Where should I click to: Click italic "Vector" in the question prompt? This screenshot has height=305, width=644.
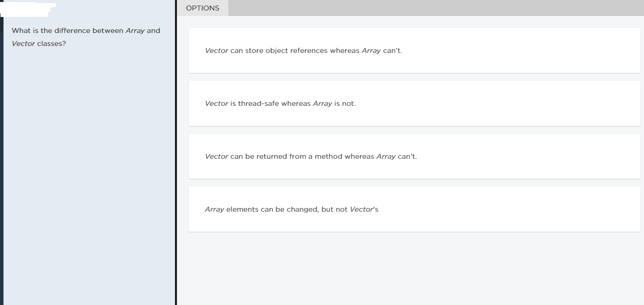pos(23,44)
